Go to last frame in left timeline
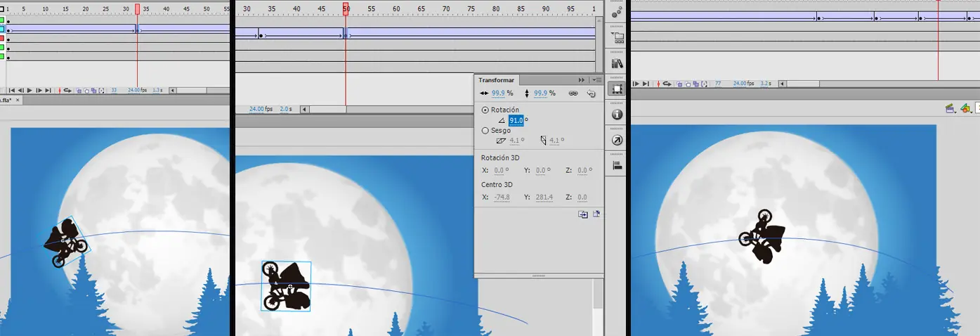 48,91
